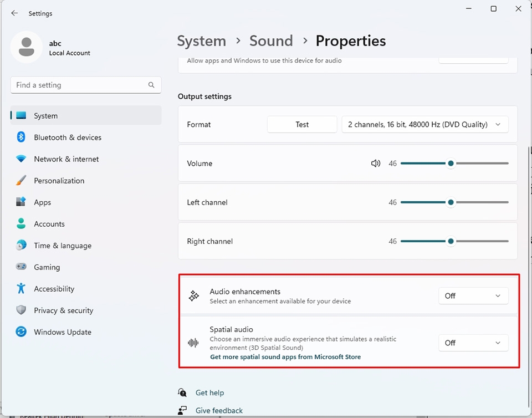Screen dimensions: 532x418
Task: Click the Output settings section heading
Action: [x=204, y=96]
